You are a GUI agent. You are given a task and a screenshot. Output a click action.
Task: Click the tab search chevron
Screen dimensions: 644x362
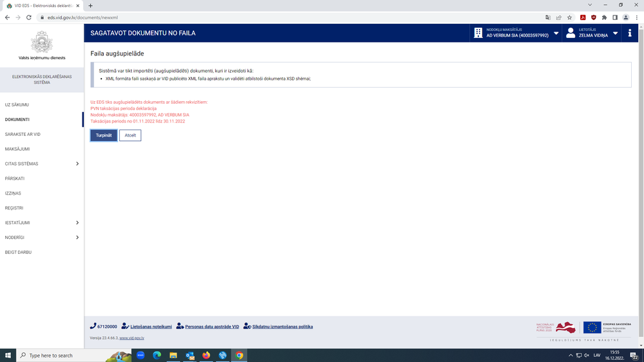click(x=590, y=5)
